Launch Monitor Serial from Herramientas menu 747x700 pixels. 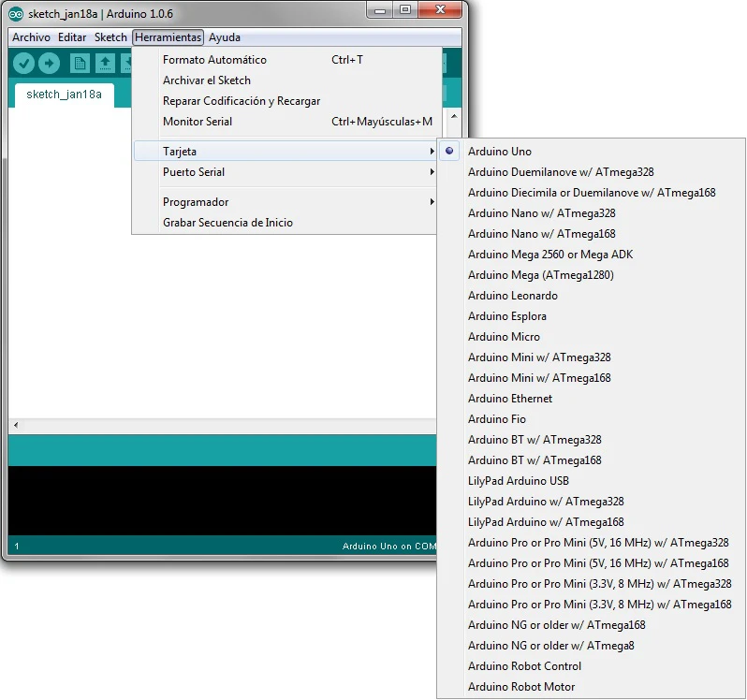pos(198,122)
